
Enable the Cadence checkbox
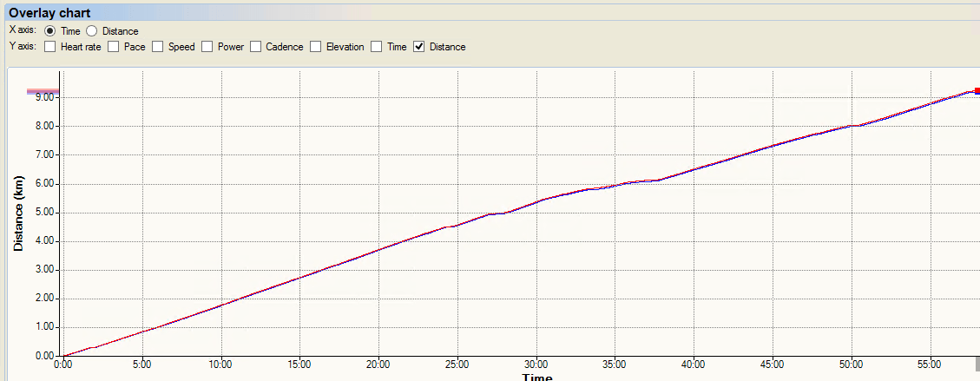[255, 47]
